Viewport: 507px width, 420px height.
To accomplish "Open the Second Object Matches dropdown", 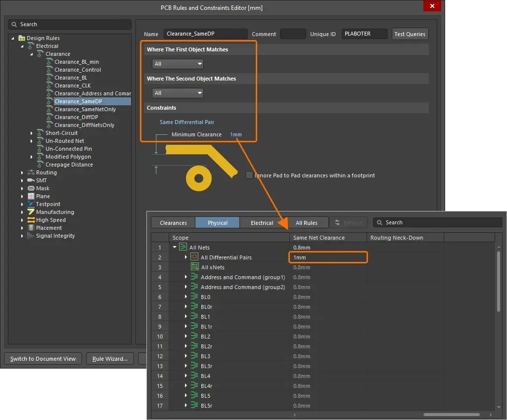I will (x=178, y=93).
